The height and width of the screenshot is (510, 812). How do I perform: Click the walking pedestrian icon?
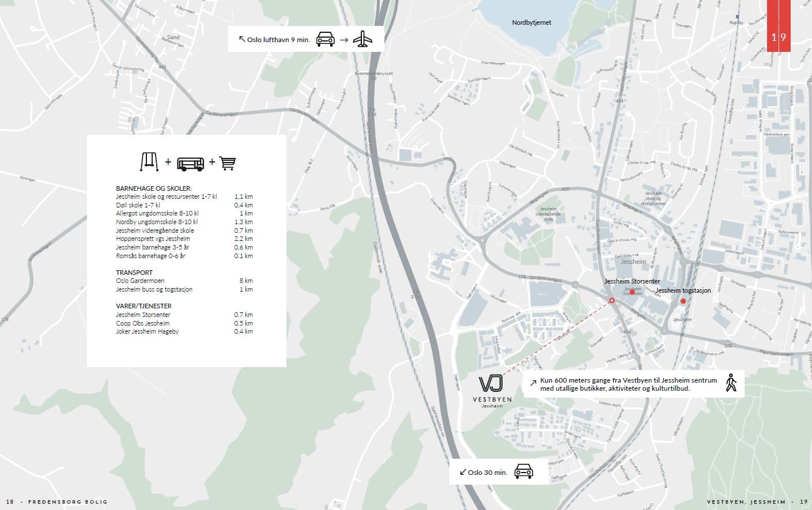click(731, 383)
